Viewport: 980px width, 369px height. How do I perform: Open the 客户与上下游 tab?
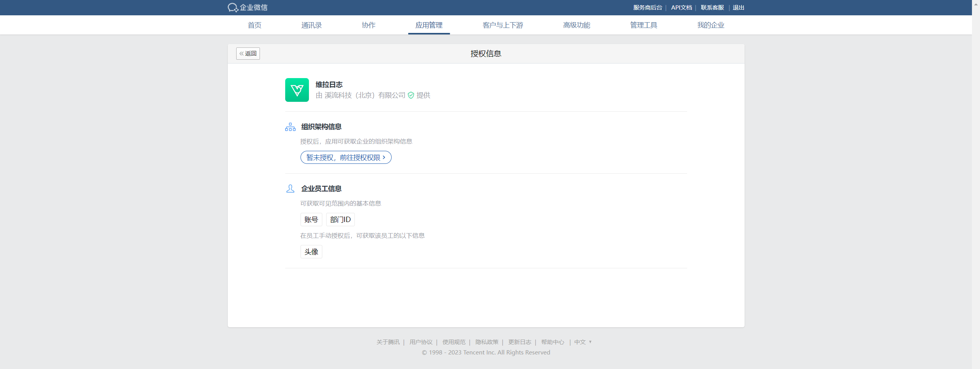503,25
